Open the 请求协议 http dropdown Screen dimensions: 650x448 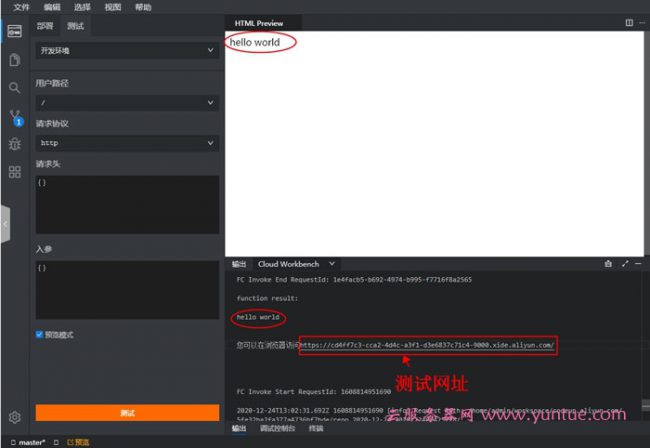click(x=127, y=143)
